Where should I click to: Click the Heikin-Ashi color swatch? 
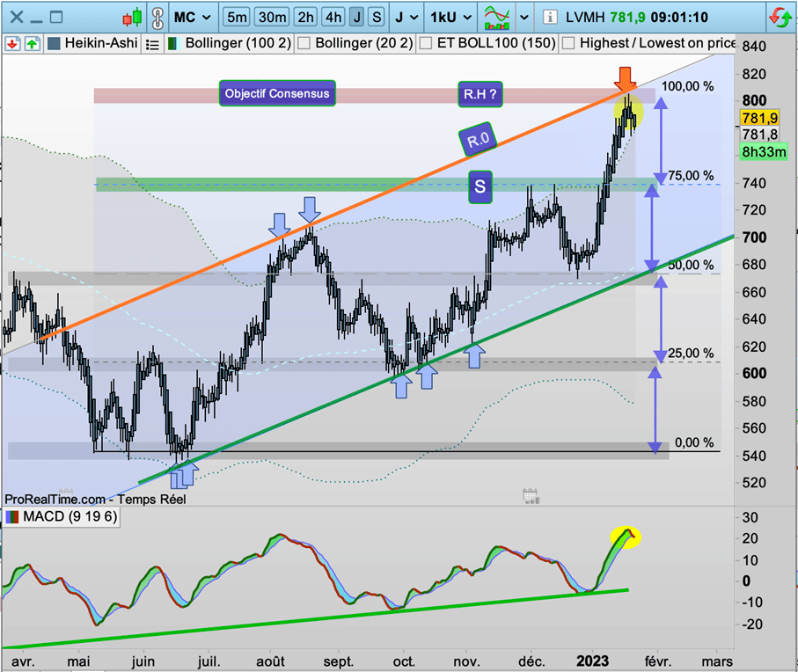[54, 44]
